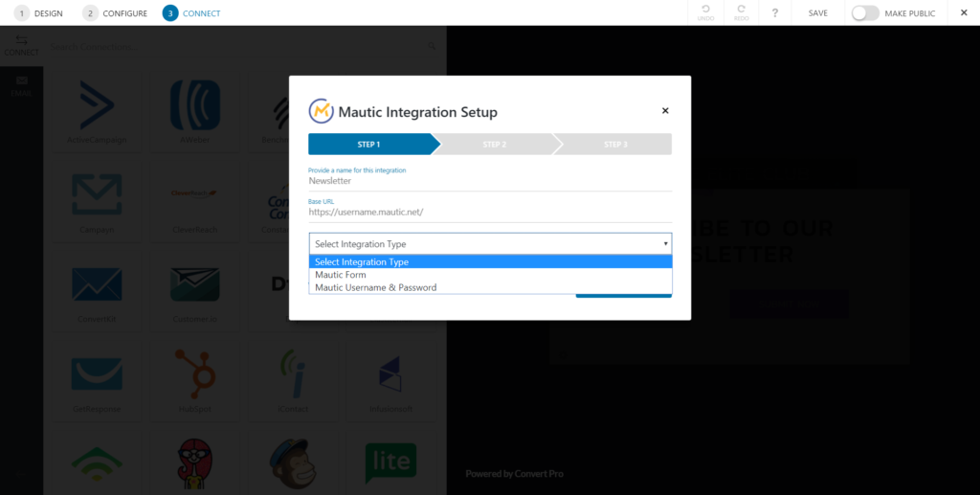
Task: Pick the MailerLite 'lite' speech bubble icon
Action: point(390,463)
